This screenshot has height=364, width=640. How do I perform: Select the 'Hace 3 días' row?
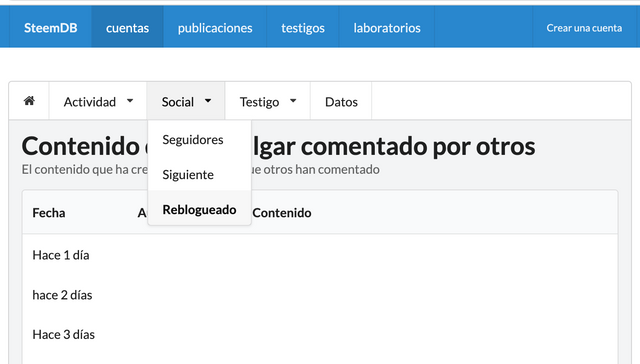320,334
